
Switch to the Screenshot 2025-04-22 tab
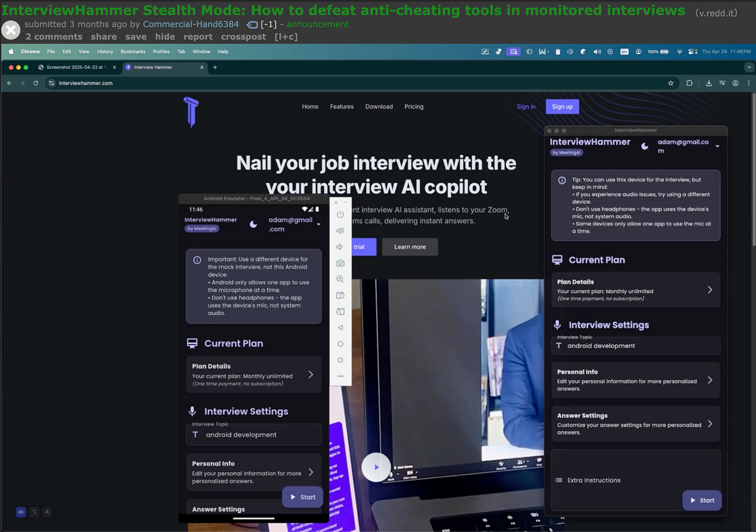click(x=77, y=67)
